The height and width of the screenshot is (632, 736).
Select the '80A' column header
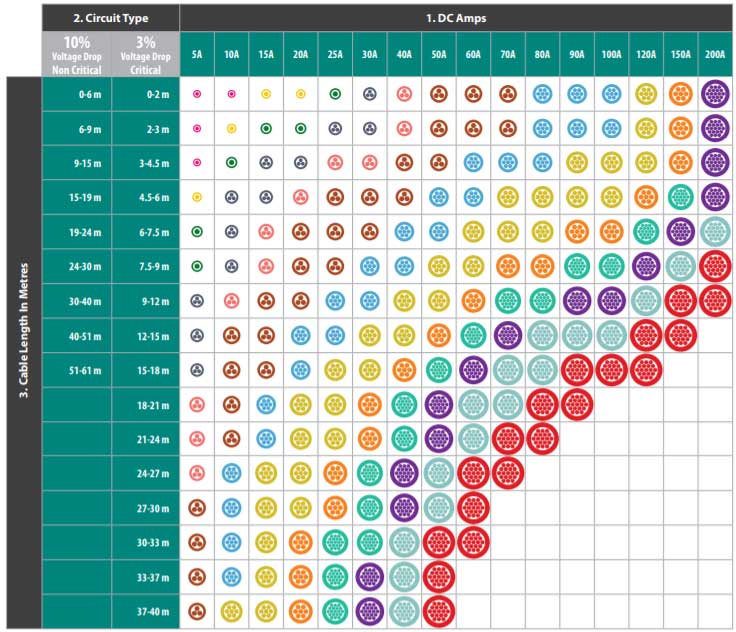542,54
